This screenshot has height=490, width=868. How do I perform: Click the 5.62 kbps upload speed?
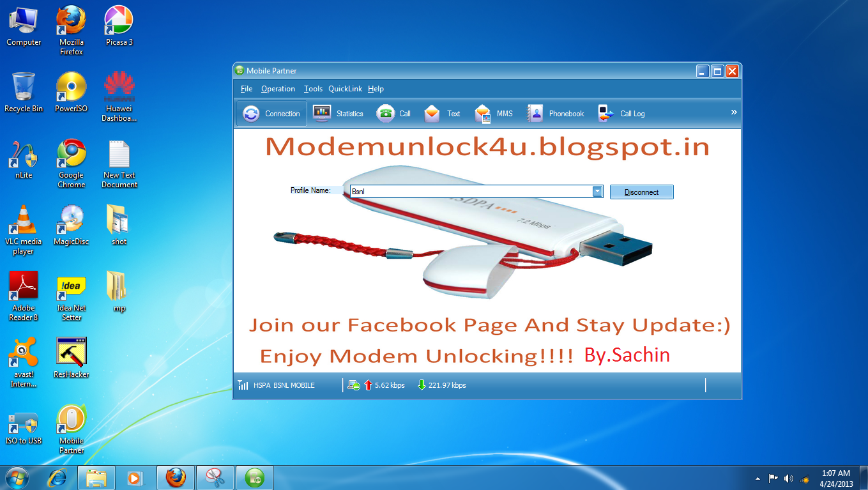pos(390,385)
